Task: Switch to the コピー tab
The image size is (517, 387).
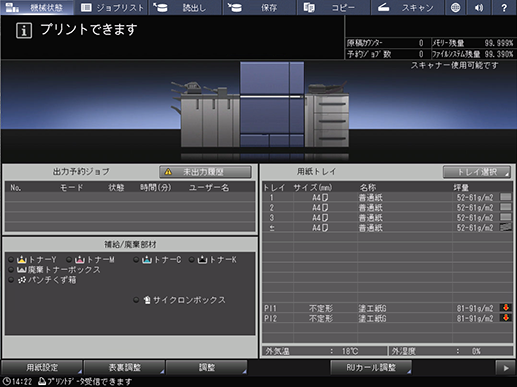Action: point(333,7)
